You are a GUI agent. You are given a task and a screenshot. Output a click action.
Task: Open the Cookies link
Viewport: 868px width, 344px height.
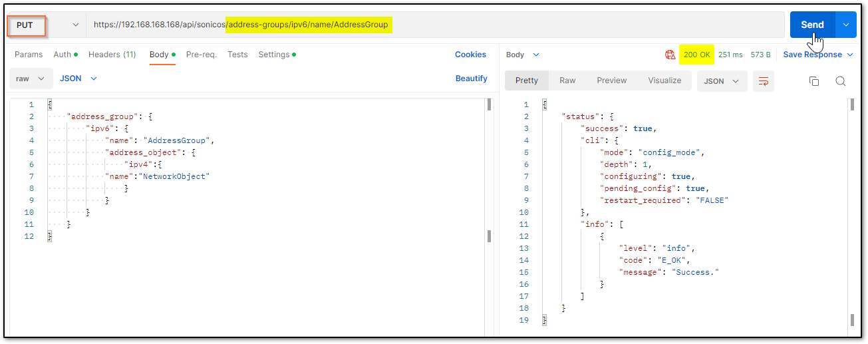click(470, 55)
